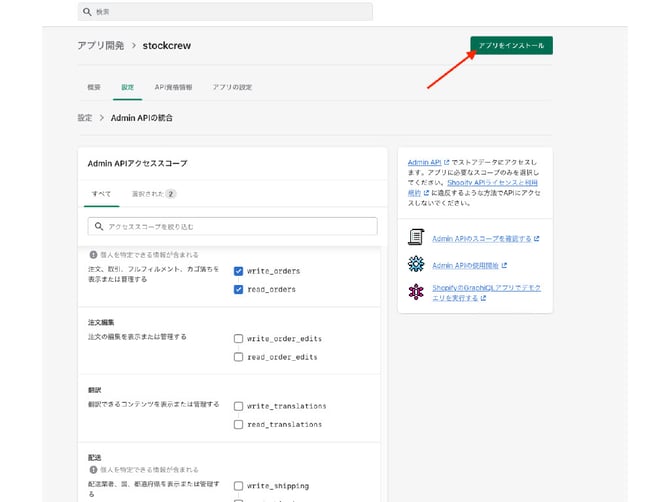Open the アプリの設定 tab
The height and width of the screenshot is (502, 670).
coord(232,87)
